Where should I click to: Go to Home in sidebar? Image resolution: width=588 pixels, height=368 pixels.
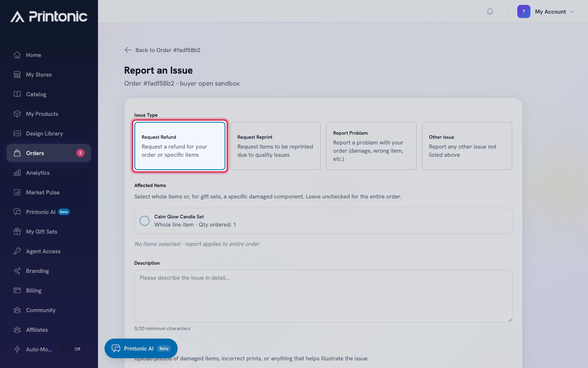pos(49,55)
